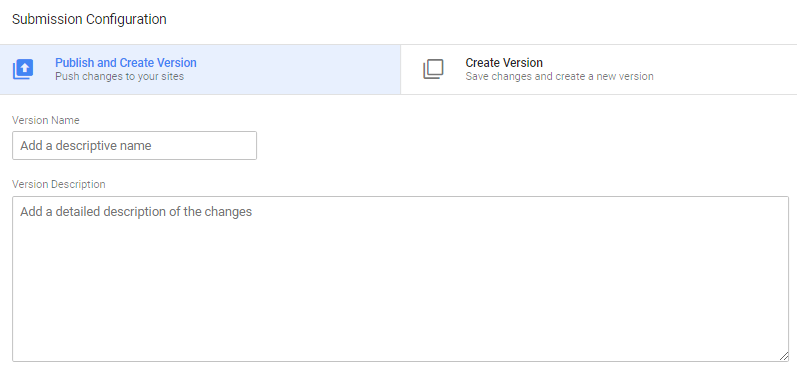
Task: Focus the Version Name input field
Action: point(134,145)
